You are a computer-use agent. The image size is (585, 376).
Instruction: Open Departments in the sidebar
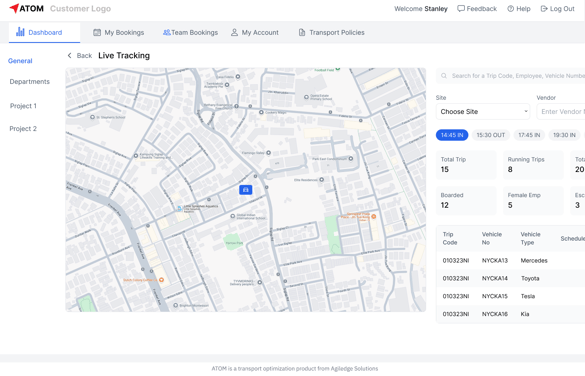[29, 82]
